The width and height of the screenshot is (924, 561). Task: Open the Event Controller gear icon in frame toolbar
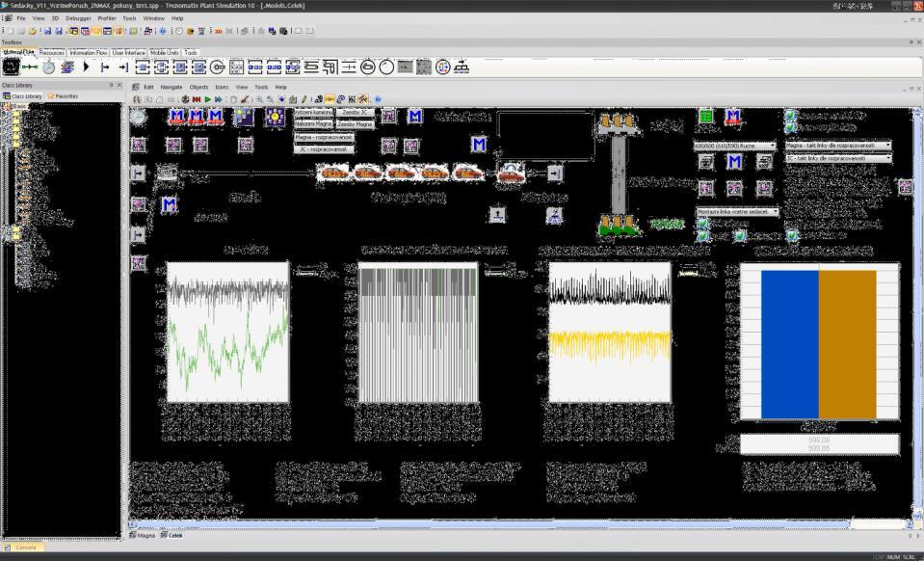coord(185,99)
